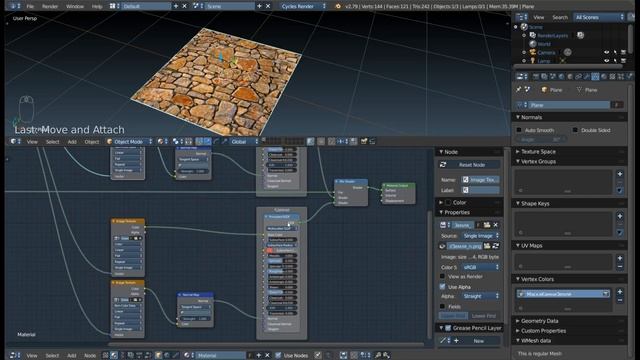Image resolution: width=640 pixels, height=360 pixels.
Task: Click the outliner editor type icon
Action: coord(521,17)
